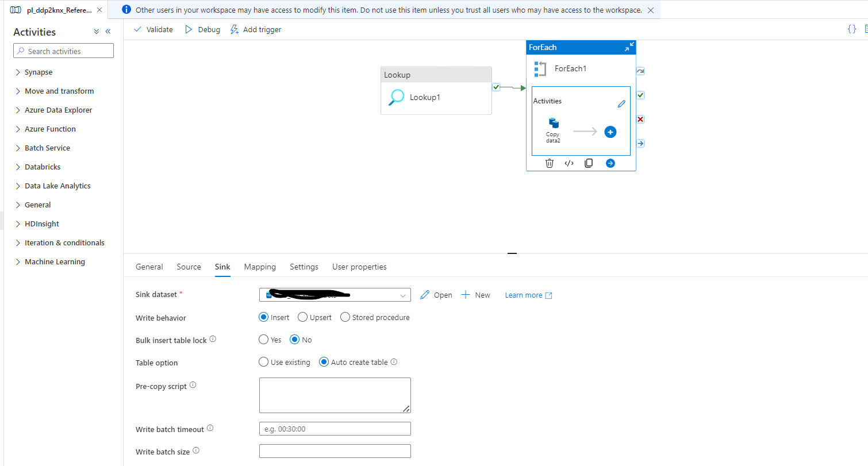Click the Lookup1 magnifying glass icon
This screenshot has width=868, height=466.
pos(395,97)
